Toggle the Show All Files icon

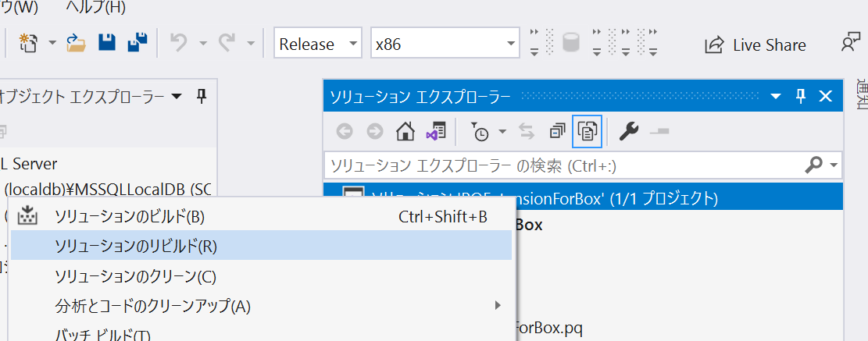[587, 132]
